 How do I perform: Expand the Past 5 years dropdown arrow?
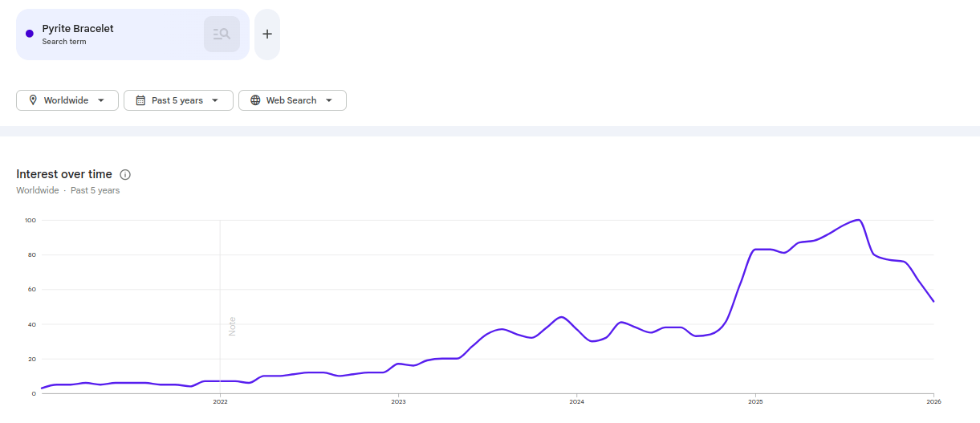(x=215, y=100)
